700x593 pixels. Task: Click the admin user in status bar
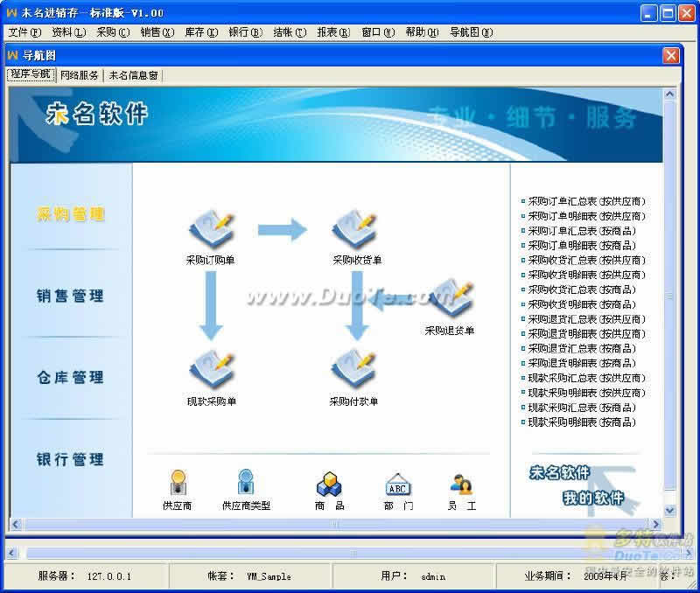tap(433, 576)
